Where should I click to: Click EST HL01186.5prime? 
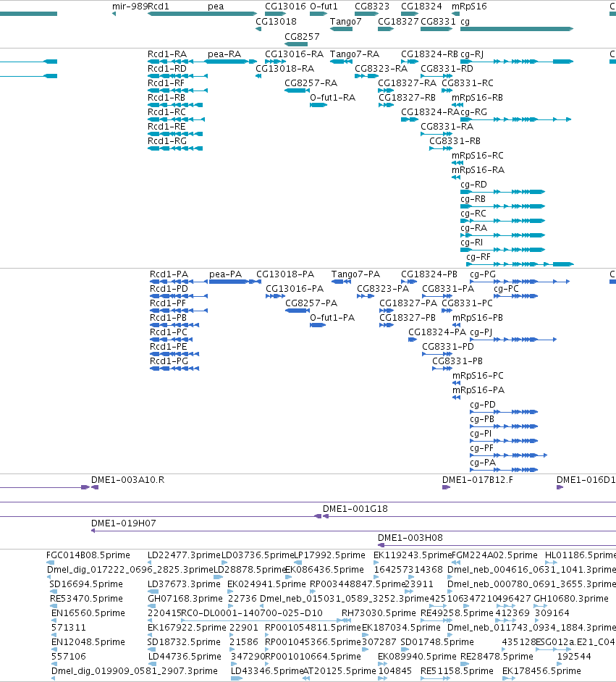coord(581,555)
